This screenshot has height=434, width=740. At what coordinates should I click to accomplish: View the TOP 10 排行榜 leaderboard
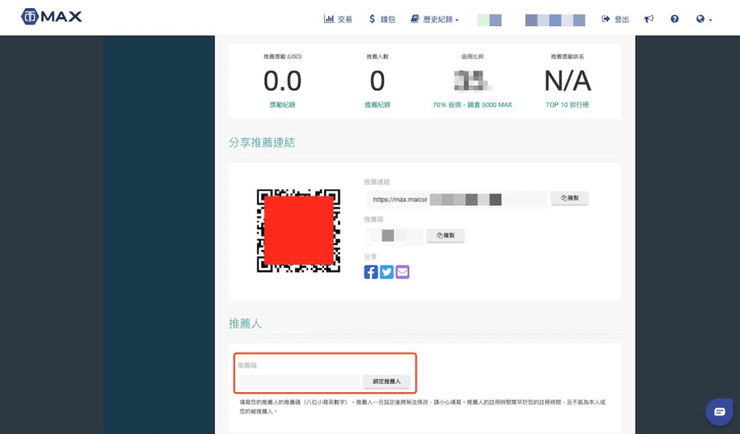point(567,105)
